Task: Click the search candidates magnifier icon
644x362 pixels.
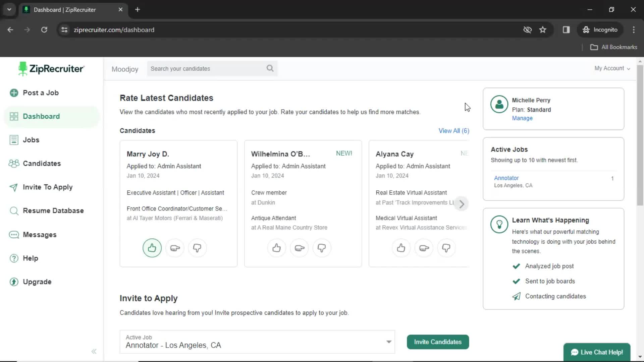Action: pyautogui.click(x=270, y=68)
